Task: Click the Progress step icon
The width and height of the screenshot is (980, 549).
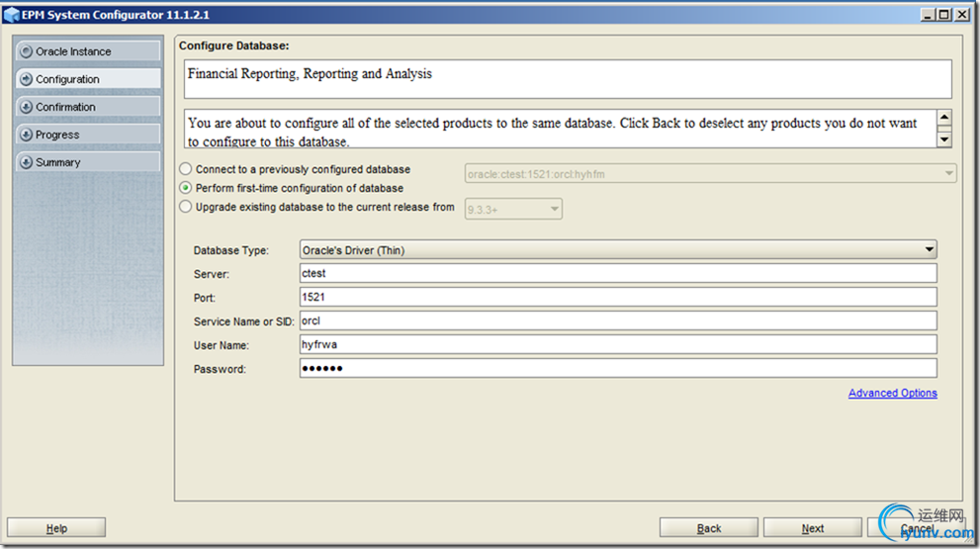Action: click(x=27, y=135)
